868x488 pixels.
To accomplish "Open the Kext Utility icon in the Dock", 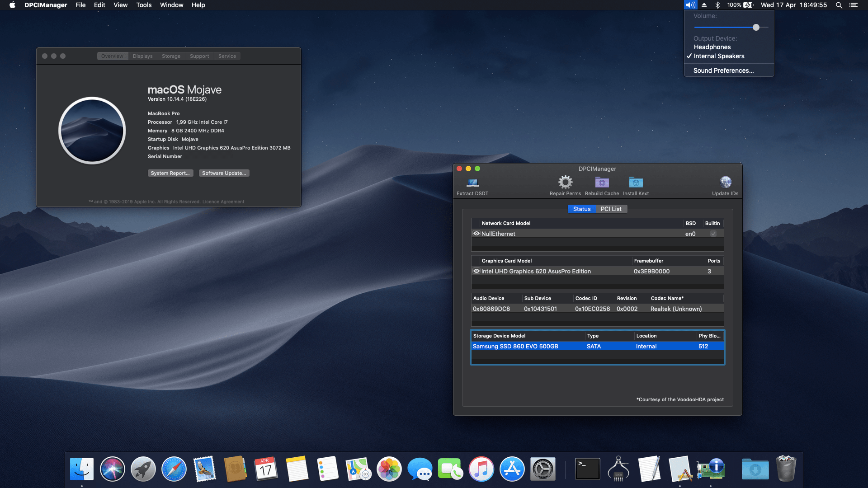I will (619, 469).
